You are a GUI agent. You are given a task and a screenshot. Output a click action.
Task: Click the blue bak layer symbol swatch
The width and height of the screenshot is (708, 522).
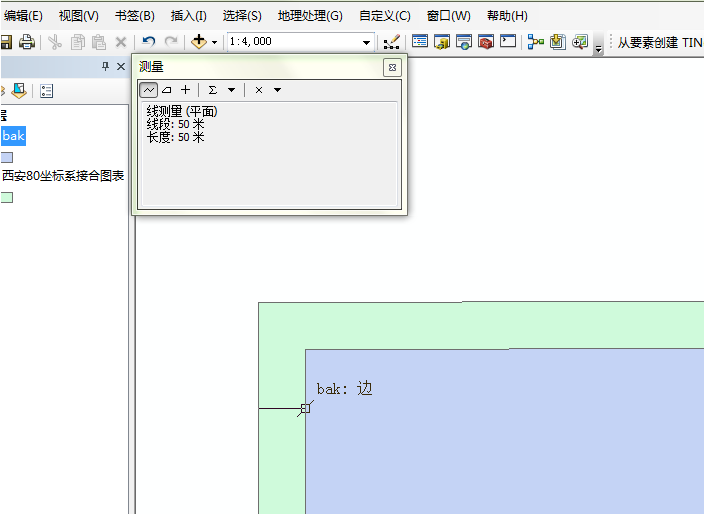[x=7, y=157]
